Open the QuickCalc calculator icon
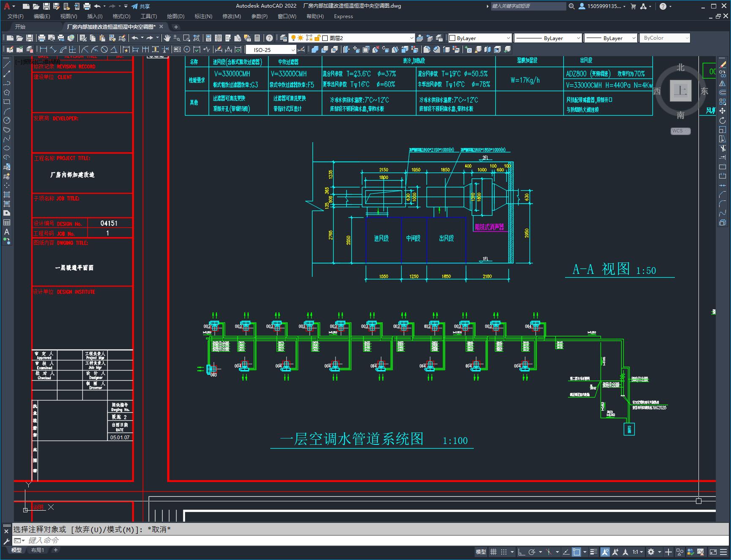The width and height of the screenshot is (731, 560). click(257, 38)
